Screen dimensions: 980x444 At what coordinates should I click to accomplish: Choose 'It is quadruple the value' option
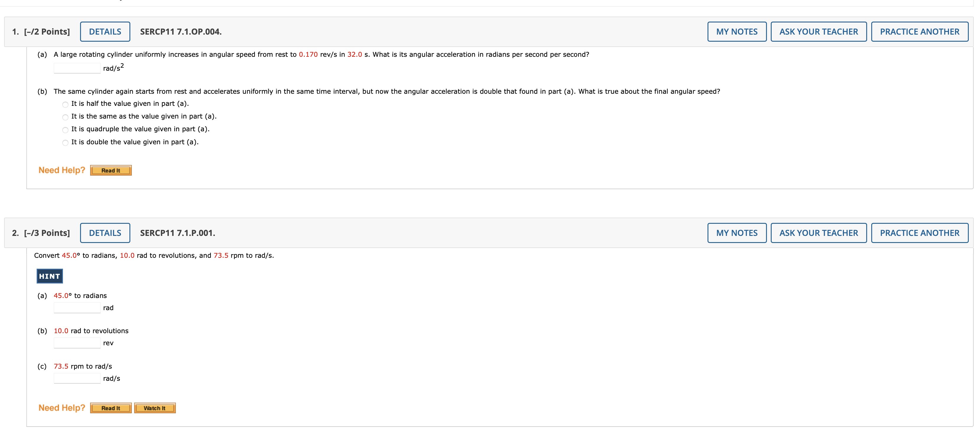pyautogui.click(x=65, y=130)
